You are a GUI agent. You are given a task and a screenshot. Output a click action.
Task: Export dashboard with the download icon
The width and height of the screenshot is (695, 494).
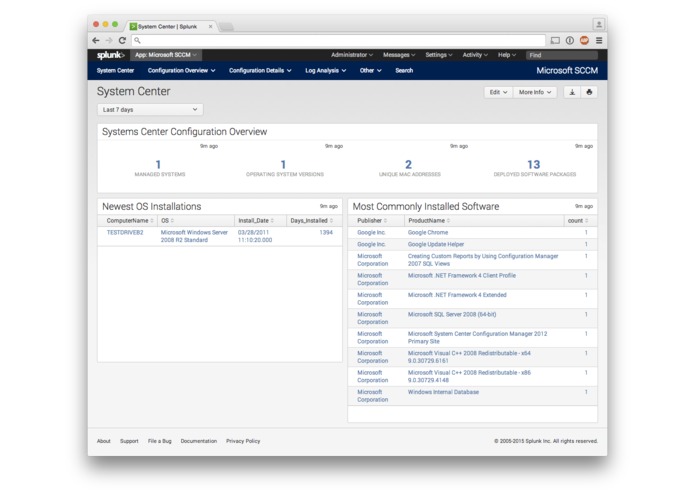click(x=572, y=92)
